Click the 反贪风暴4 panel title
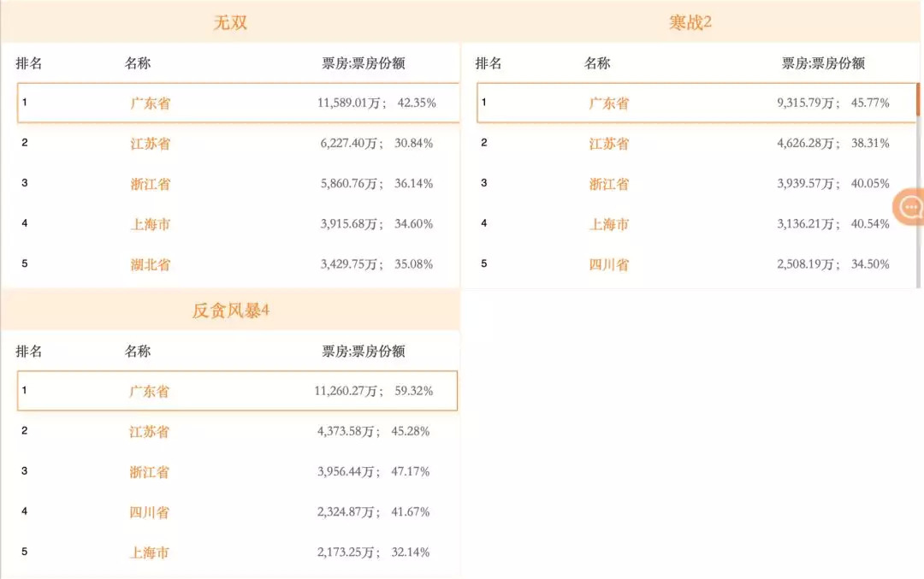 [x=230, y=310]
